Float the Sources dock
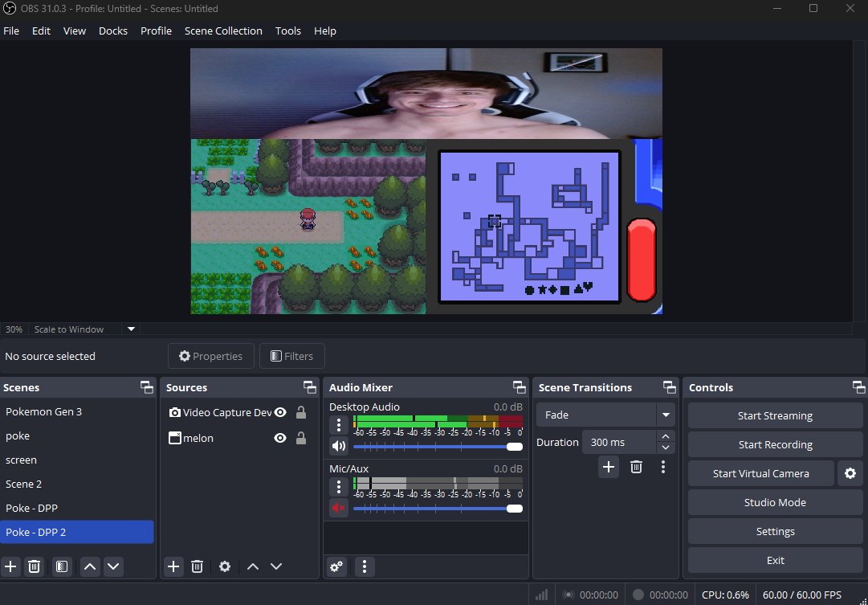Screen dimensions: 868x605 pos(310,387)
